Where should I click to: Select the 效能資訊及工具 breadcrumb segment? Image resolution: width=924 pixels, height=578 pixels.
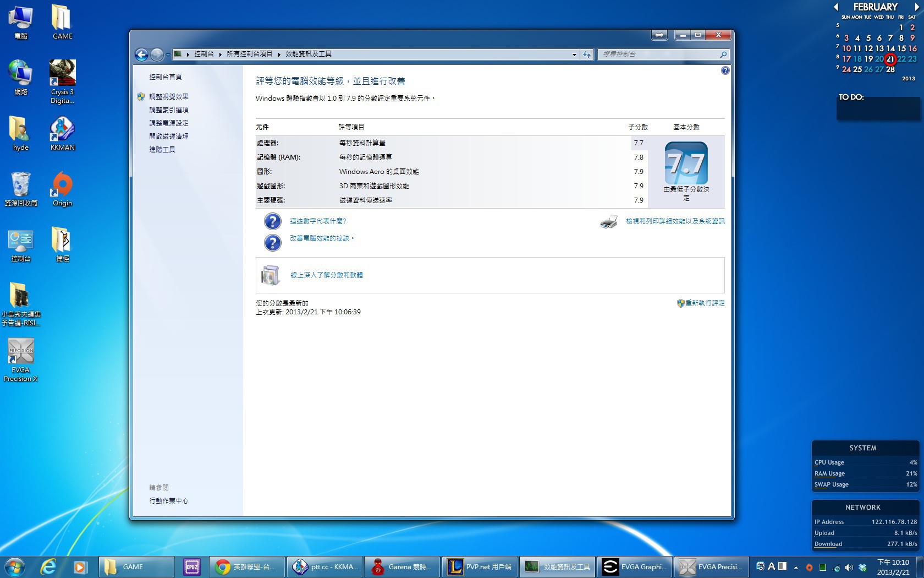[309, 54]
